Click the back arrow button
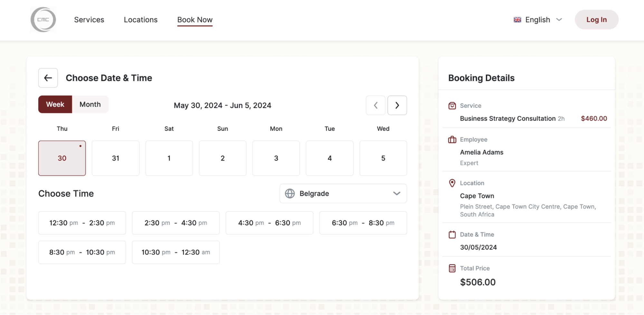 coord(48,78)
